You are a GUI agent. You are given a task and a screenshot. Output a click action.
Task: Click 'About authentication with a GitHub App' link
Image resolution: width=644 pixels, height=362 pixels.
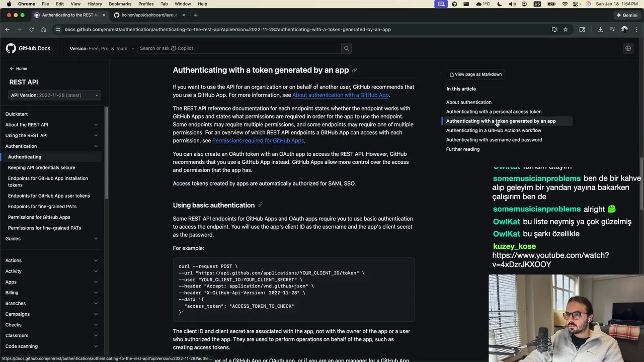(x=341, y=95)
